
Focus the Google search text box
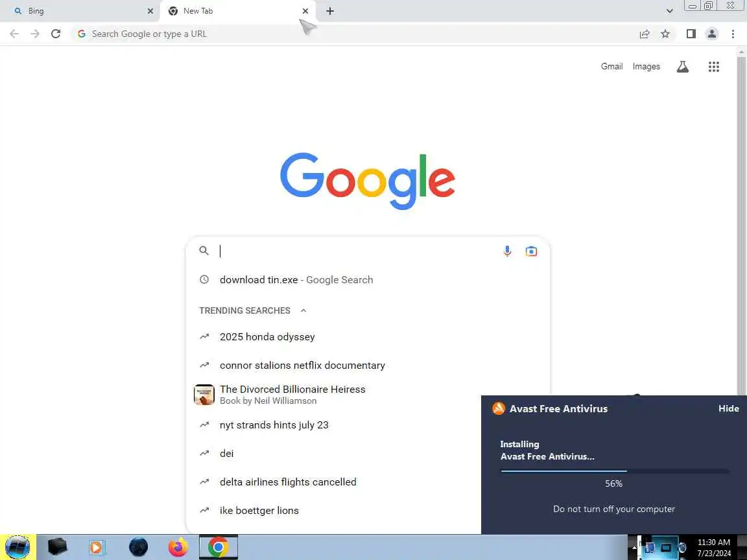click(x=358, y=251)
